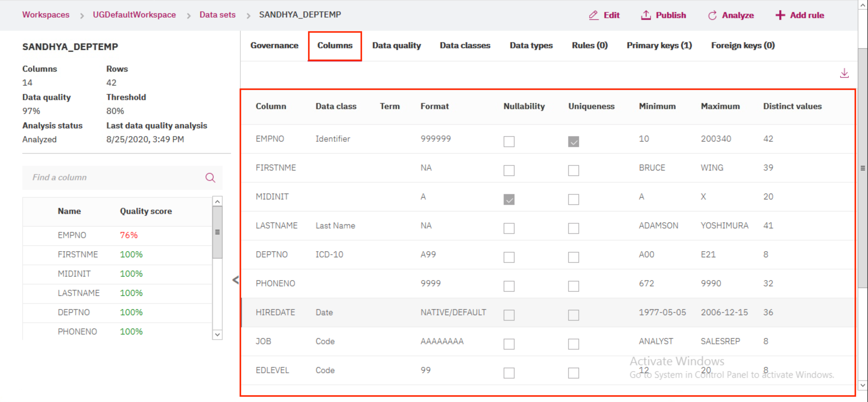Click the Format column header

coord(434,106)
